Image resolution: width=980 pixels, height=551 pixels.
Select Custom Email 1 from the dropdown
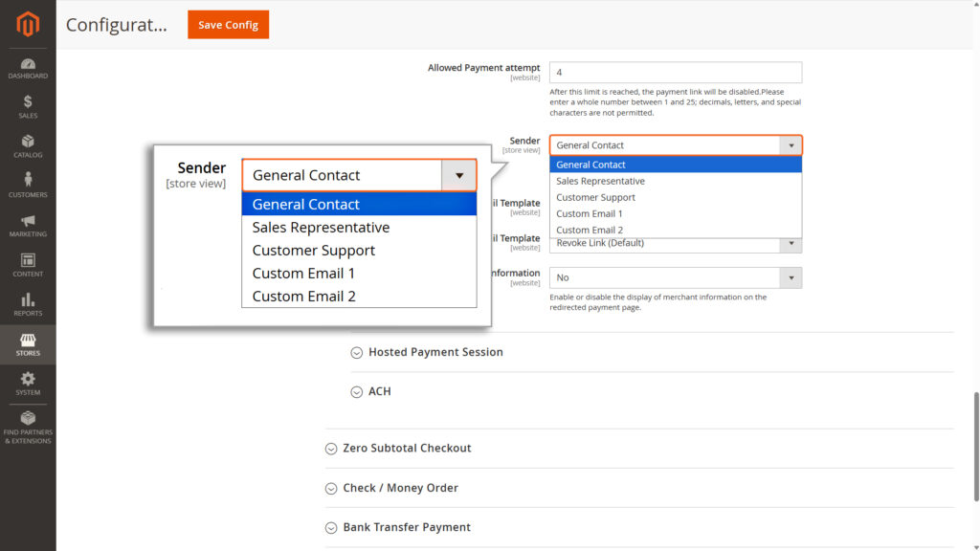click(x=304, y=273)
